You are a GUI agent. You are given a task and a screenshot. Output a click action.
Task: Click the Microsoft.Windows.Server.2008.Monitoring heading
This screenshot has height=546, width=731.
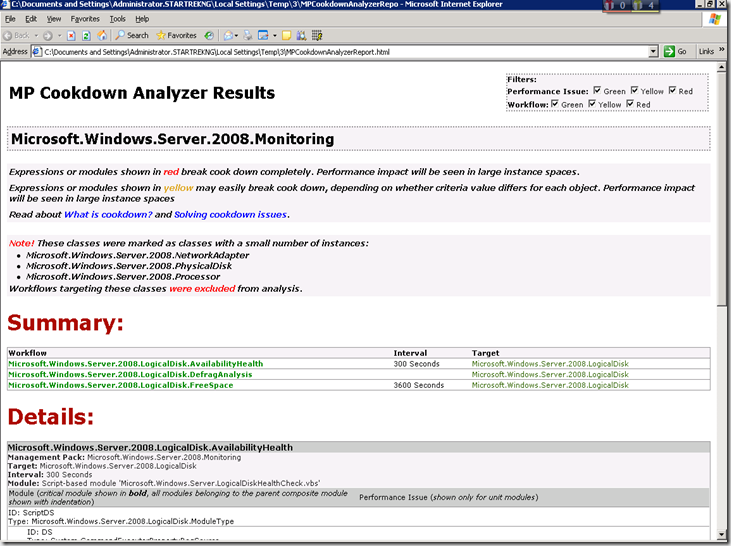(x=172, y=139)
